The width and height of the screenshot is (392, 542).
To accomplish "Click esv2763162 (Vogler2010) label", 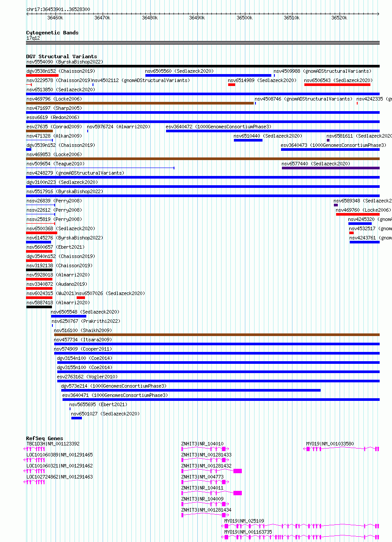I will pyautogui.click(x=87, y=377).
